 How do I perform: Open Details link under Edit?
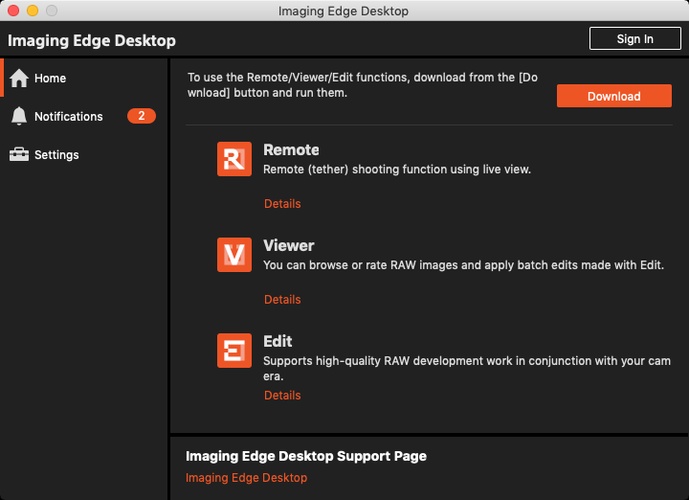[282, 395]
